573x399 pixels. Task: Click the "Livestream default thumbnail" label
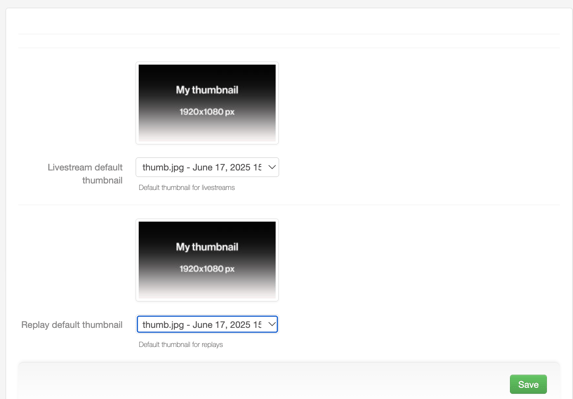tap(85, 174)
